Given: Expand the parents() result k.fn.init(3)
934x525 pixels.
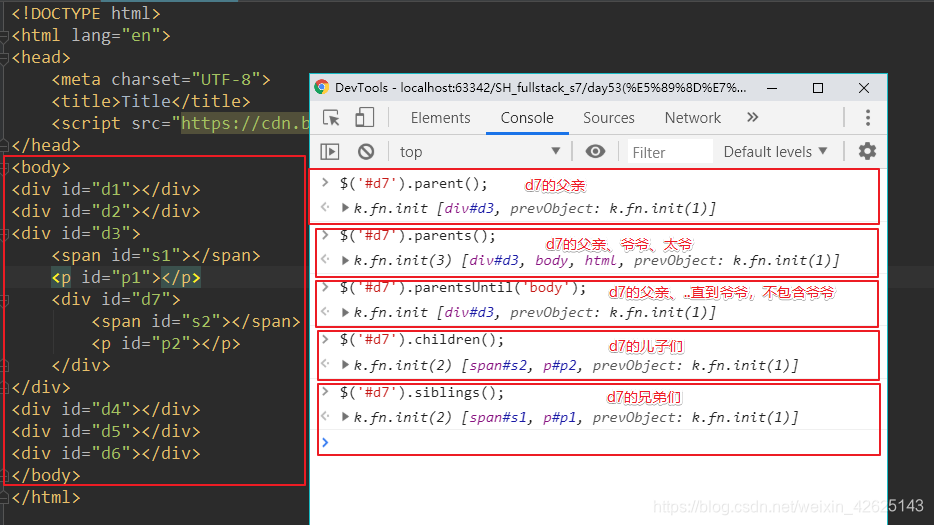Looking at the screenshot, I should [x=345, y=260].
